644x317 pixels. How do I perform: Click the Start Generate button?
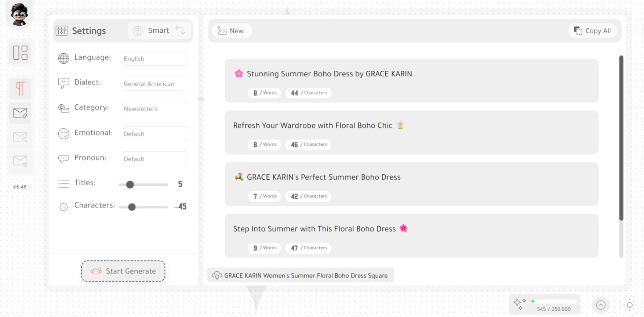click(123, 271)
